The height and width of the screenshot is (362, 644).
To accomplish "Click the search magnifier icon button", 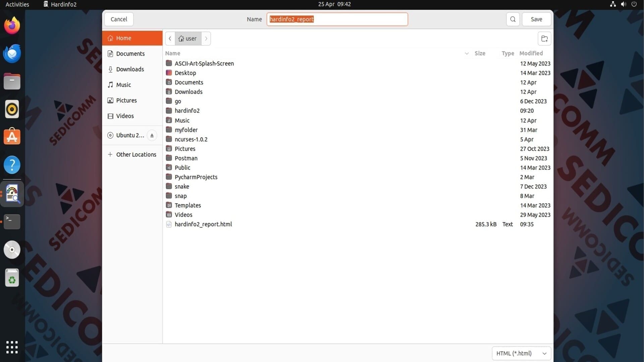I will 513,19.
